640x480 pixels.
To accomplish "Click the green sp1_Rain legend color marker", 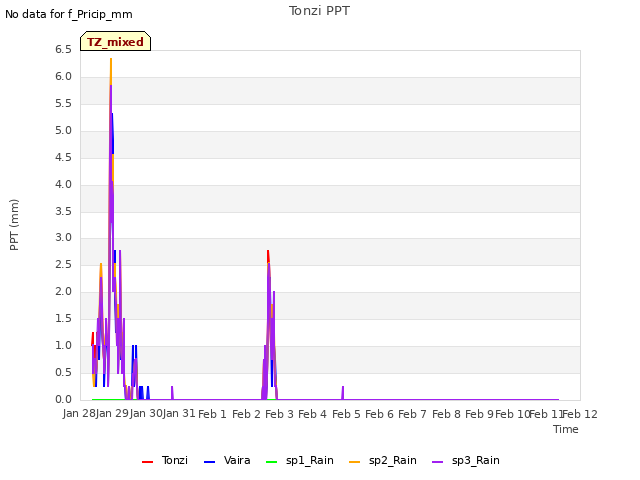I will coord(271,462).
